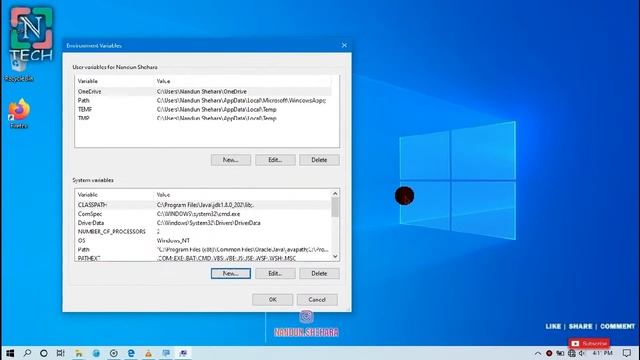Show hidden tray icons chevron

538,353
